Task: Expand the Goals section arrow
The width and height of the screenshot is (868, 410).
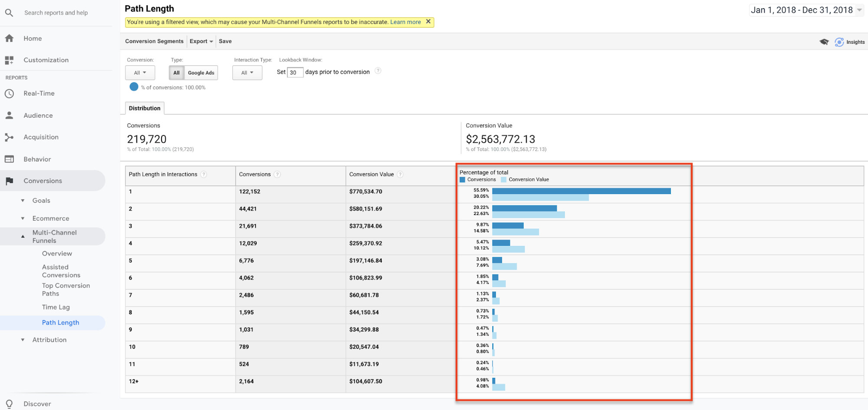Action: coord(23,201)
